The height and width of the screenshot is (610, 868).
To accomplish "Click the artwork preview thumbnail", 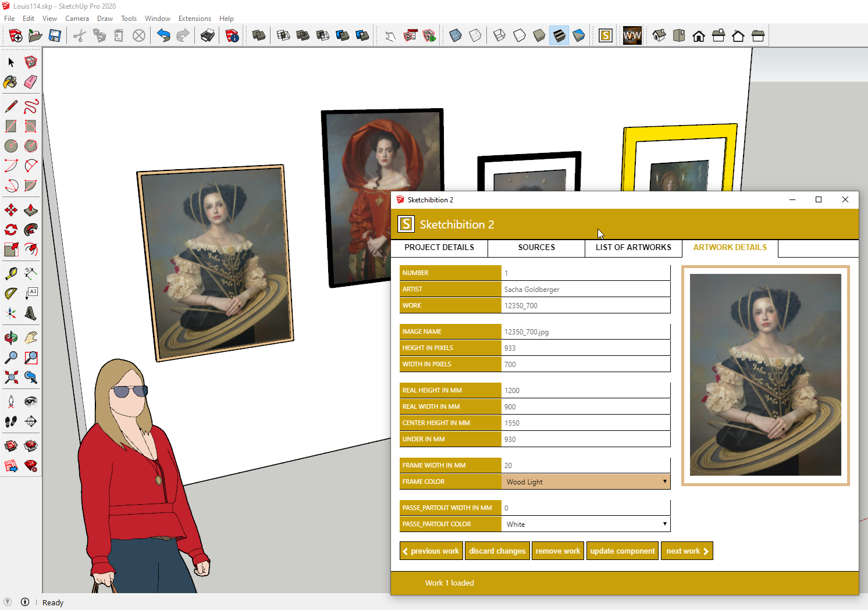I will pyautogui.click(x=766, y=375).
